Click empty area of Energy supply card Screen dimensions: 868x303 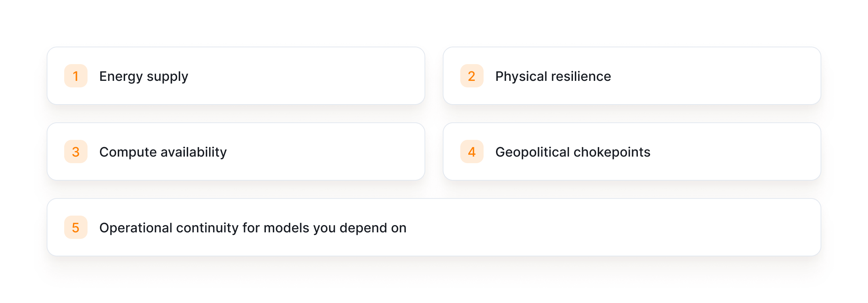(328, 76)
